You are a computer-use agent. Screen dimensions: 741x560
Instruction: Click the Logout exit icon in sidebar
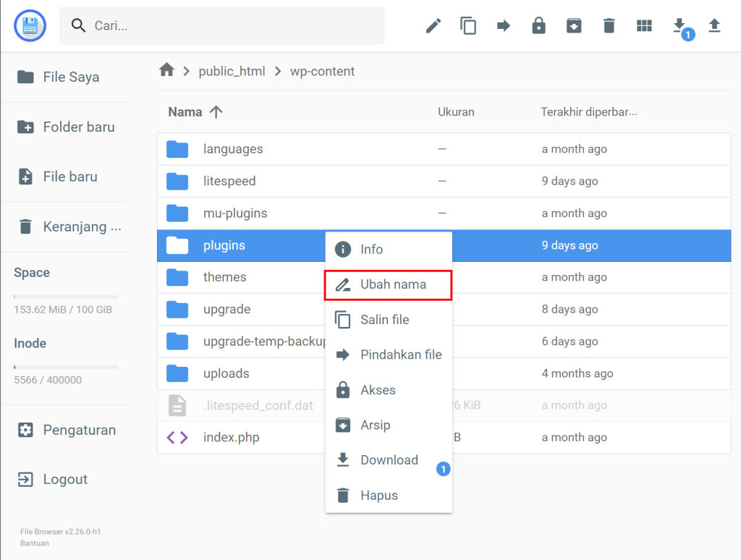pyautogui.click(x=25, y=479)
